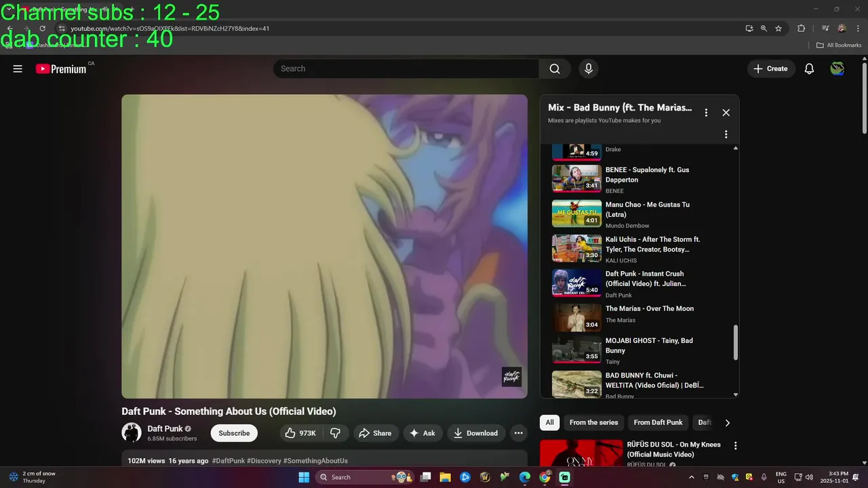
Task: Select From Daft Punk chip
Action: coord(658,422)
